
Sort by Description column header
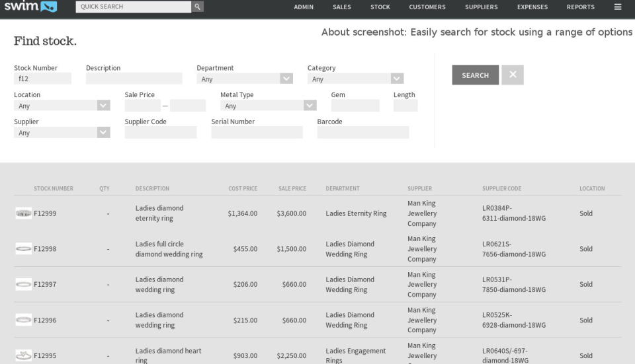tap(152, 188)
